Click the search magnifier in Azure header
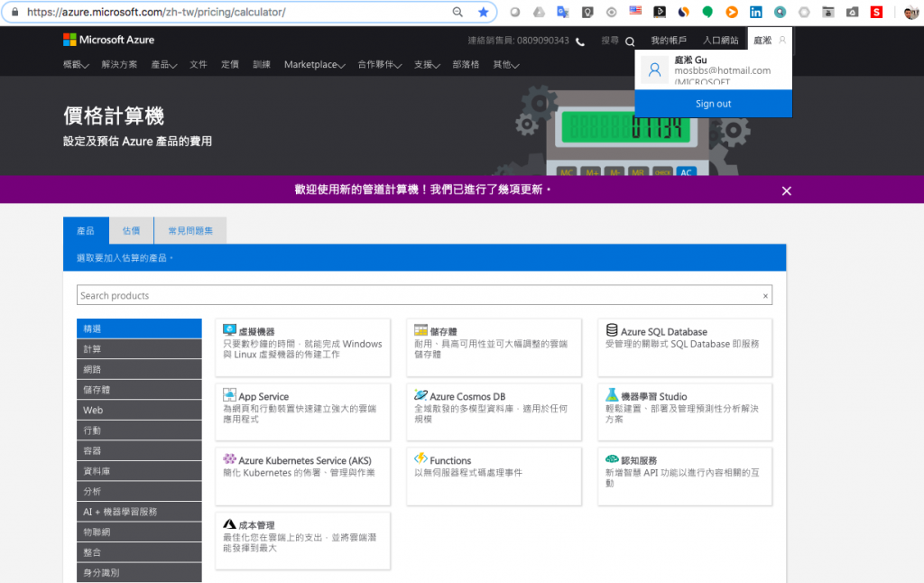 [630, 42]
